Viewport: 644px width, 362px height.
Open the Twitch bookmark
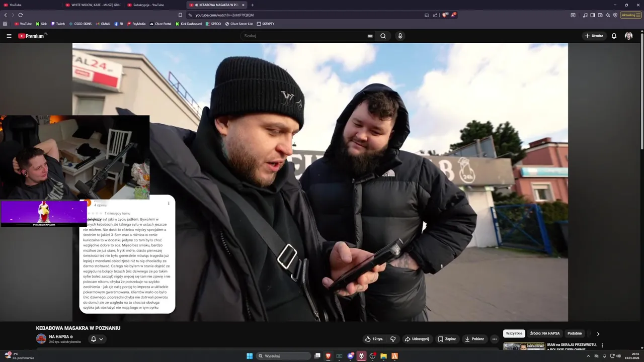pyautogui.click(x=58, y=24)
